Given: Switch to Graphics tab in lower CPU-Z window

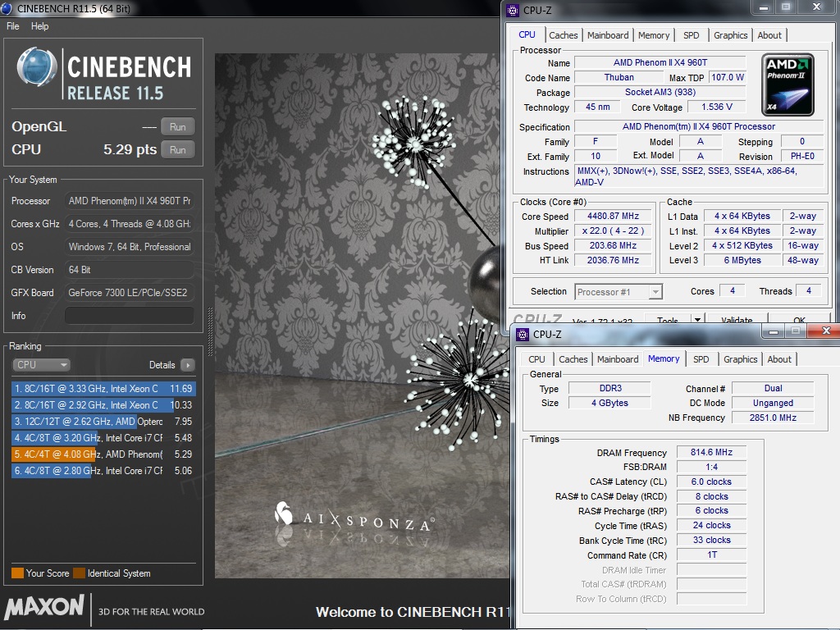Looking at the screenshot, I should pos(741,359).
